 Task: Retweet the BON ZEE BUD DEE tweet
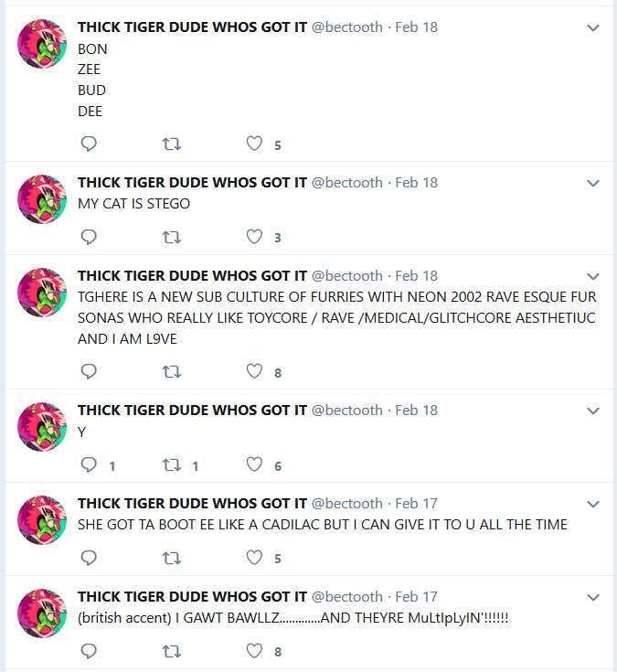(x=172, y=144)
